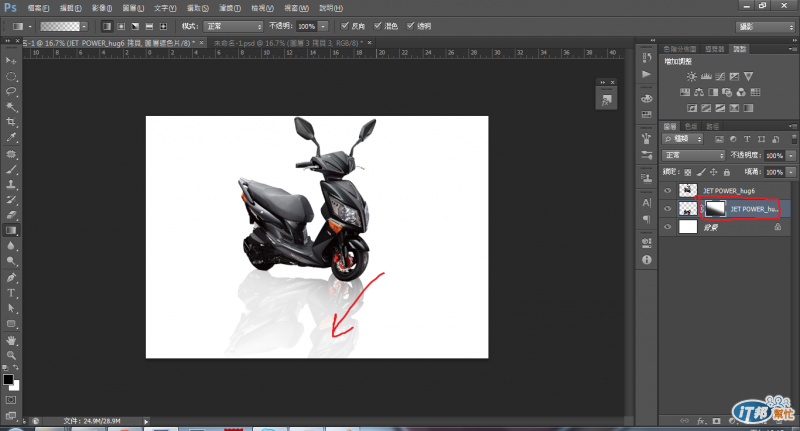The image size is (800, 431).
Task: Switch to the 未命名-1.psd document tab
Action: 268,44
